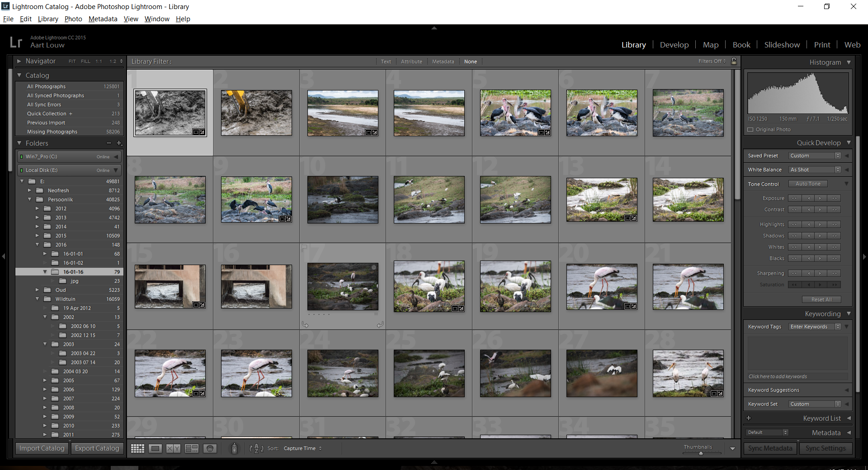868x470 pixels.
Task: Toggle sort direction A-Z icon
Action: (x=256, y=448)
